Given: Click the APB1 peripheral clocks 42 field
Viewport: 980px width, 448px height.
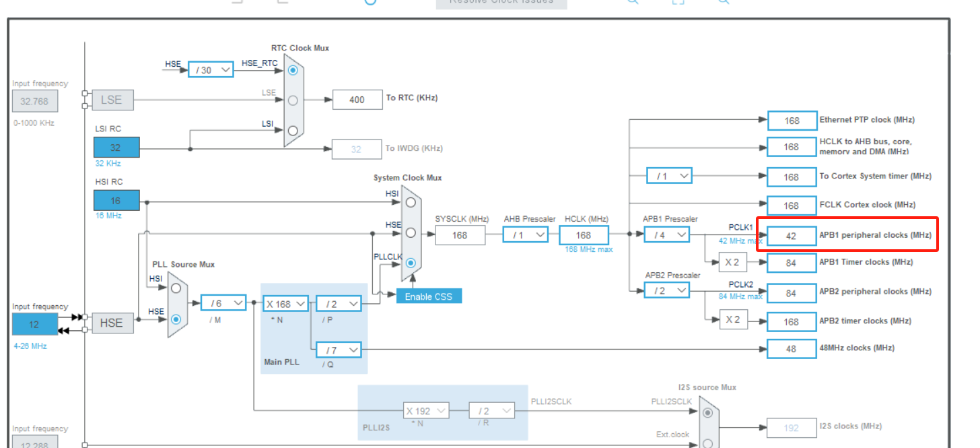Looking at the screenshot, I should point(792,236).
